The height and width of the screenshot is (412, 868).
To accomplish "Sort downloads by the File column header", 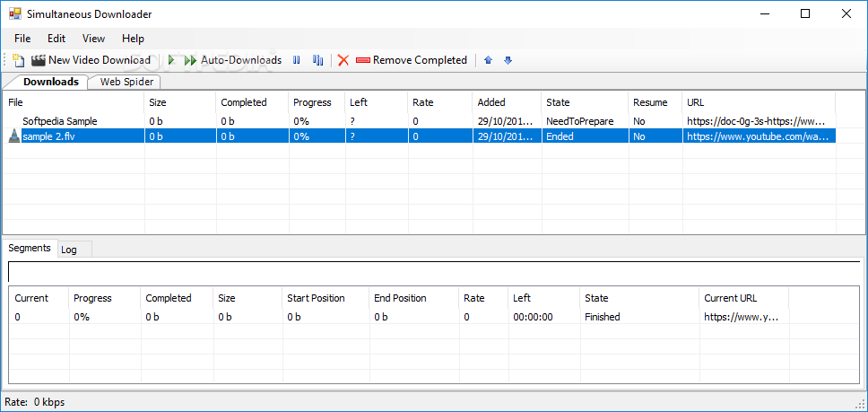I will click(x=74, y=102).
